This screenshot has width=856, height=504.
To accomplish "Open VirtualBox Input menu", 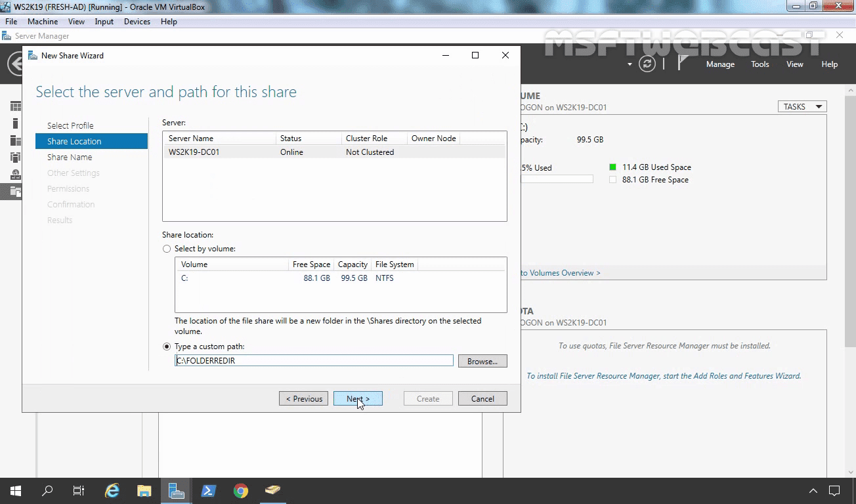I will [104, 22].
